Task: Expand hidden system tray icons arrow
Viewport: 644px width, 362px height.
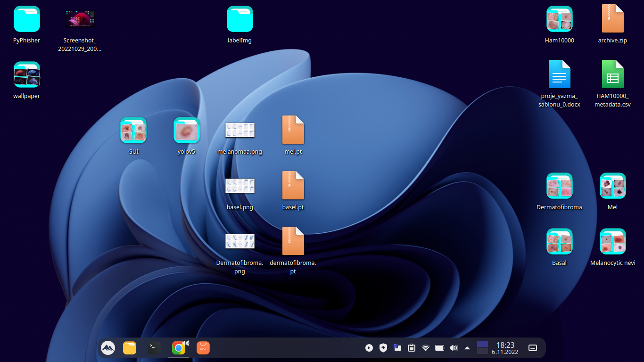Action: (x=467, y=348)
